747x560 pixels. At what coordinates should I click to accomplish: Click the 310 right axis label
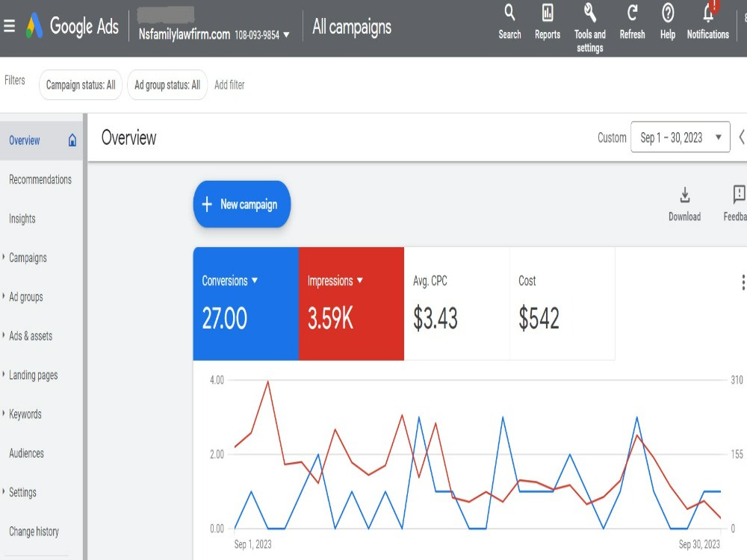pyautogui.click(x=737, y=380)
